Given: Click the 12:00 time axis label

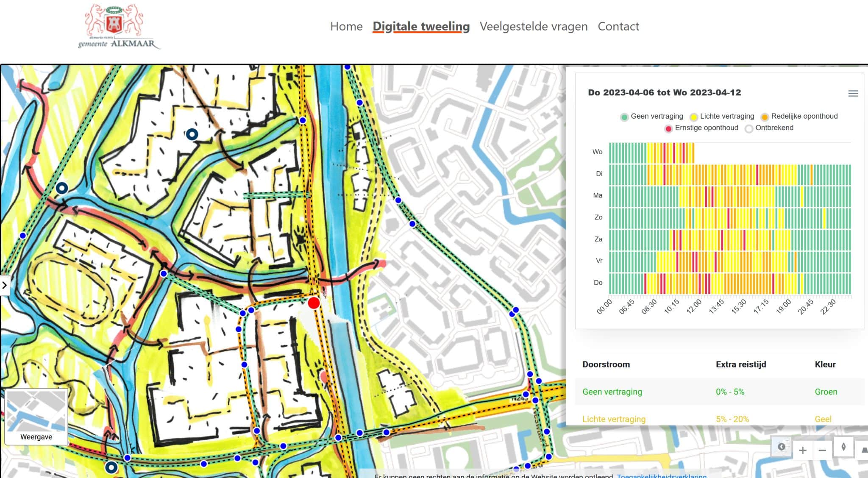Looking at the screenshot, I should [694, 306].
